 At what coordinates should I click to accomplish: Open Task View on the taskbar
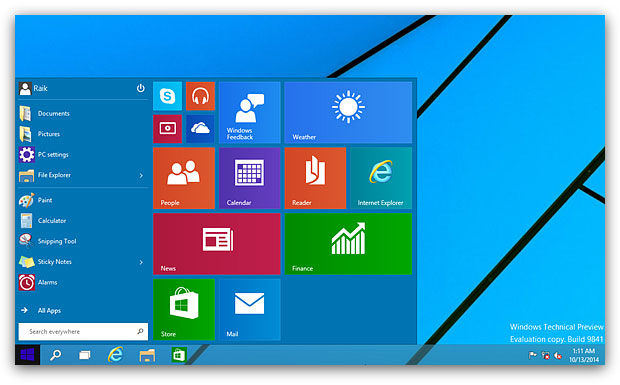click(x=84, y=355)
